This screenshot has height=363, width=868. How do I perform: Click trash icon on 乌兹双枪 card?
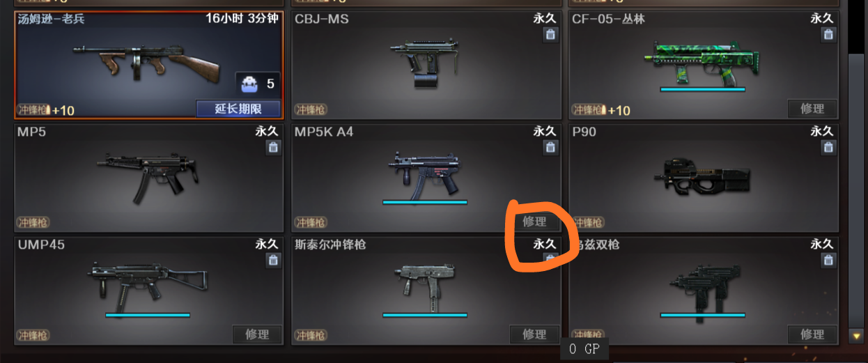[828, 260]
